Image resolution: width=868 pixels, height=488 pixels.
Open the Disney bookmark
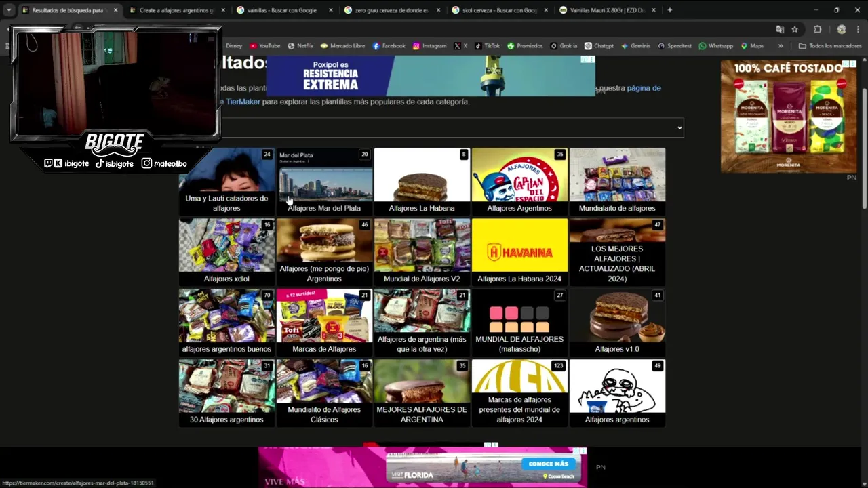point(233,46)
